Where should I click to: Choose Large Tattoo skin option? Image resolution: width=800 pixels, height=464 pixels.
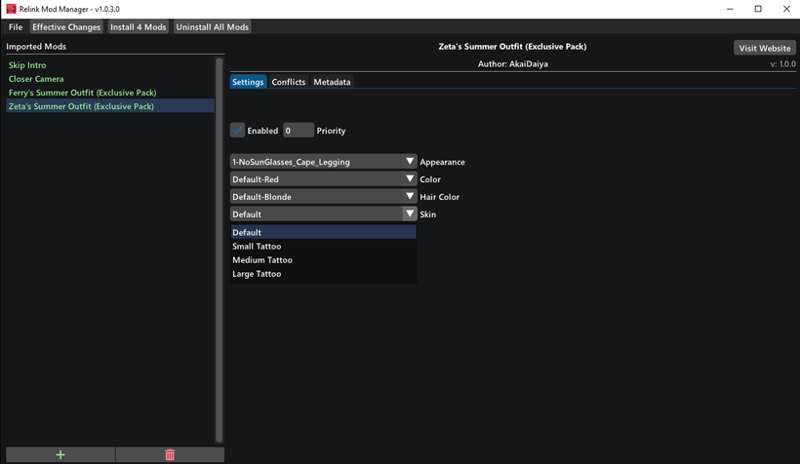click(323, 274)
